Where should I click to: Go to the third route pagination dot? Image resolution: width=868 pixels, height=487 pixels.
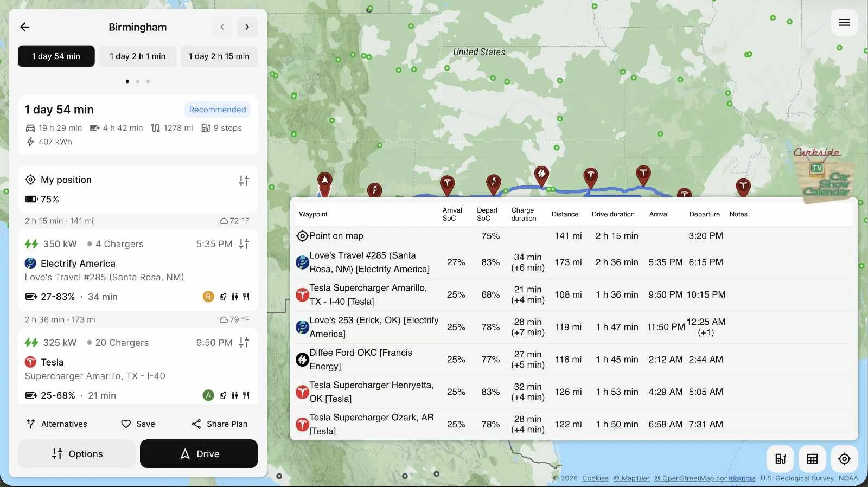pyautogui.click(x=148, y=81)
